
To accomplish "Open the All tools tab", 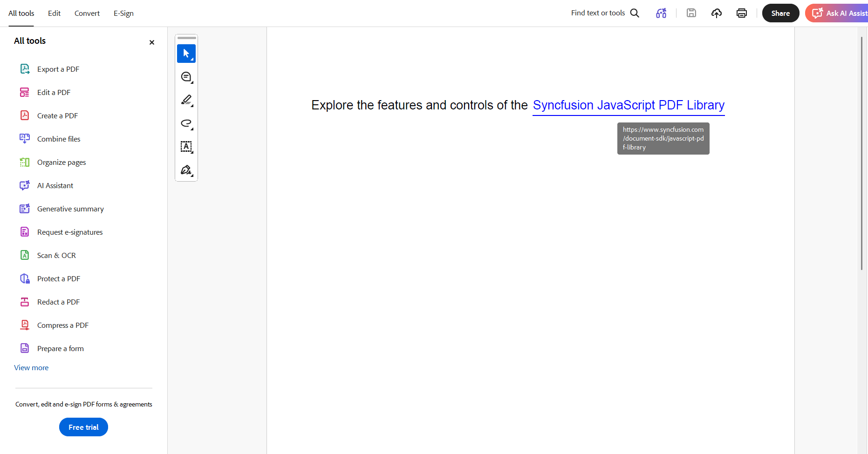I will 21,14.
